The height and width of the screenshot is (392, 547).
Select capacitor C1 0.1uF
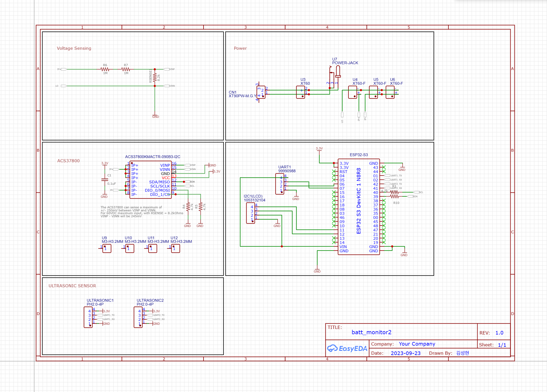click(x=105, y=179)
